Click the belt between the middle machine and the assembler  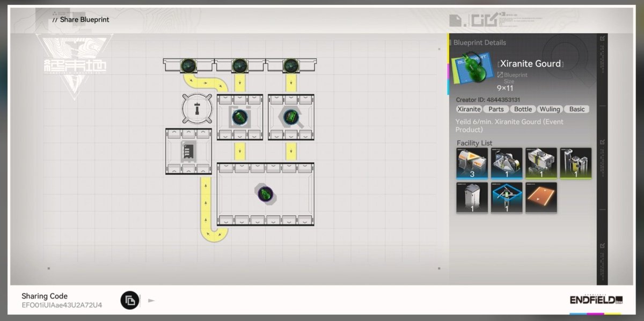pos(240,151)
